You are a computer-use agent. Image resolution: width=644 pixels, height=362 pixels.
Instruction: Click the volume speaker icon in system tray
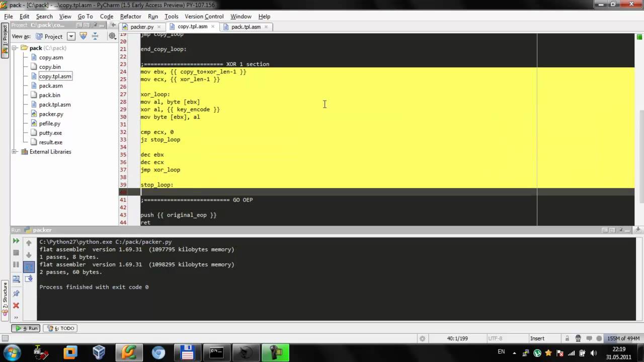coord(593,352)
